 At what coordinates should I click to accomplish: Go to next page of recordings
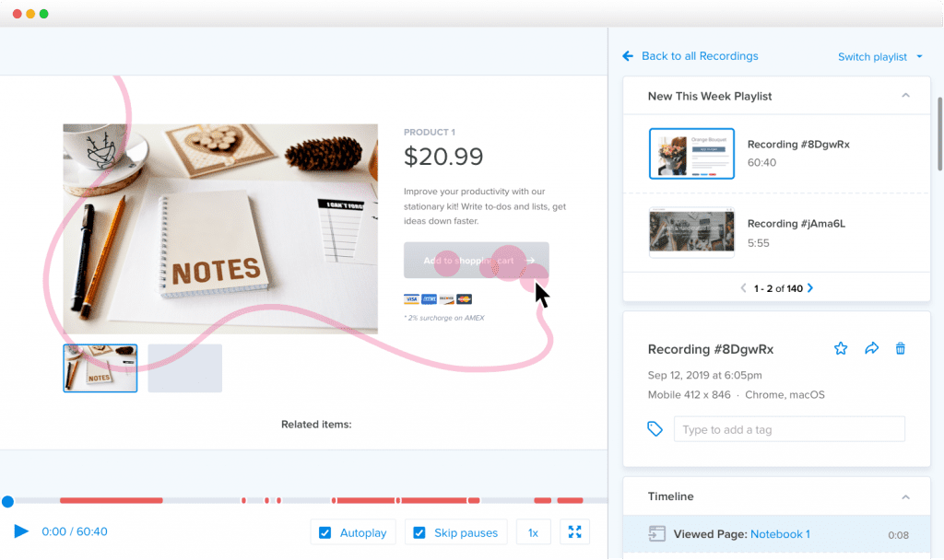809,287
